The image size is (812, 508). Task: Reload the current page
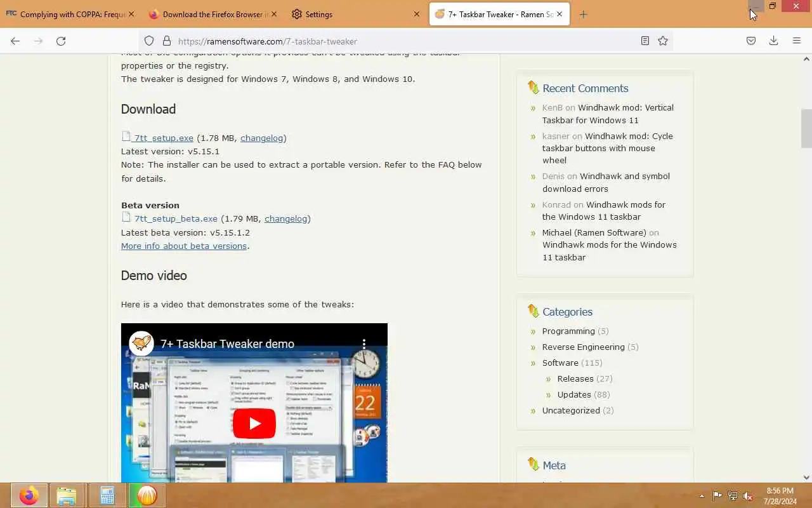61,41
